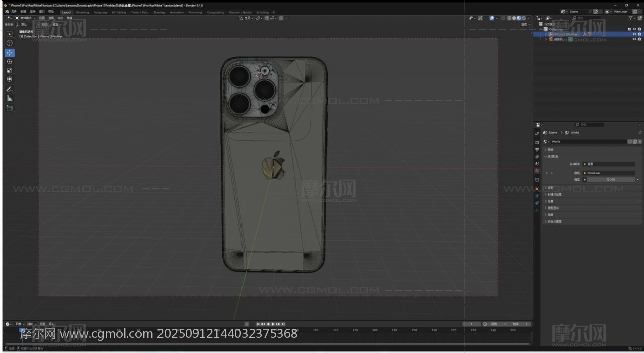Image resolution: width=644 pixels, height=353 pixels.
Task: Open the 编辑 menu
Action: coord(23,11)
